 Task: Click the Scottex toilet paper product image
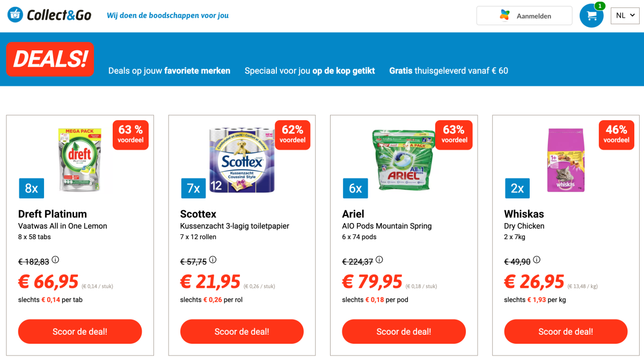(241, 159)
